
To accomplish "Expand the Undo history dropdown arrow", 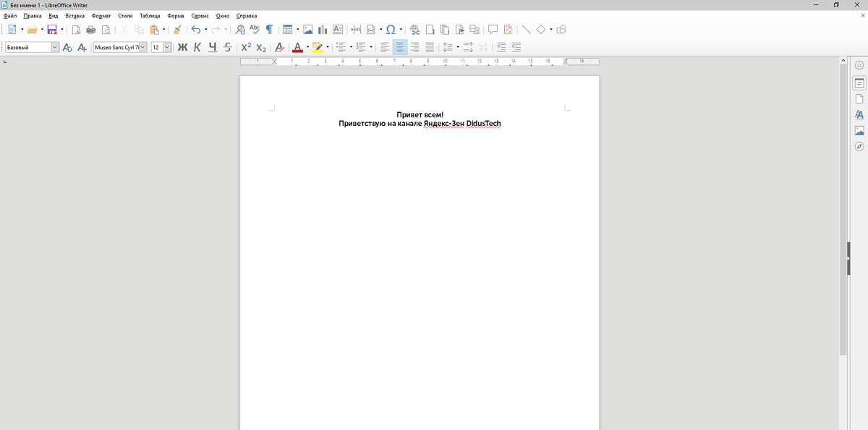I will pos(205,30).
